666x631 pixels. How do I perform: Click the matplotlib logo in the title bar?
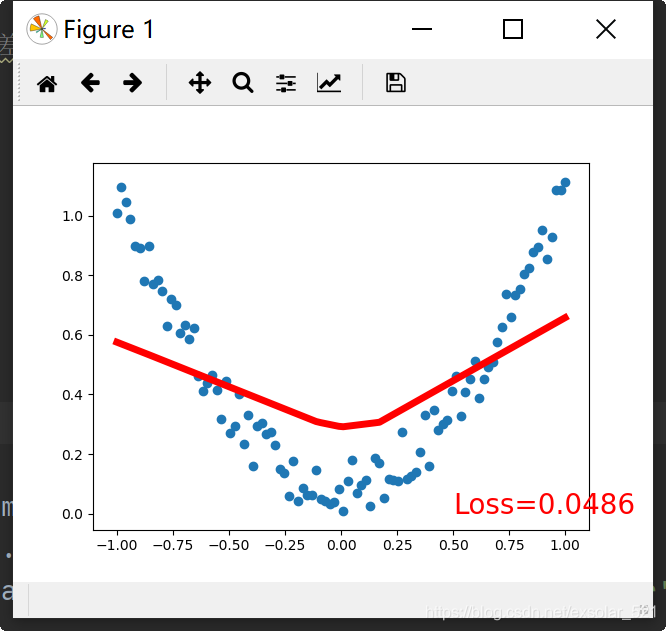point(41,29)
